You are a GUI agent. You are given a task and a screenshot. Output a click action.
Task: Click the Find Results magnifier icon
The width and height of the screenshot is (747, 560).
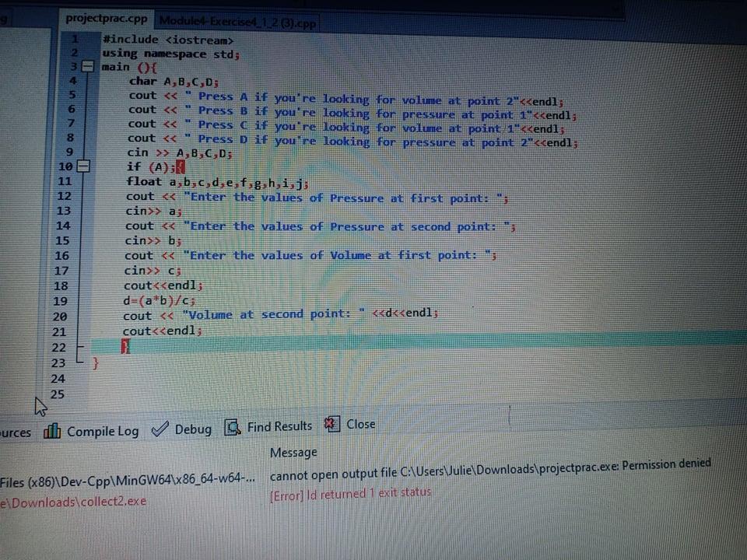pyautogui.click(x=231, y=426)
